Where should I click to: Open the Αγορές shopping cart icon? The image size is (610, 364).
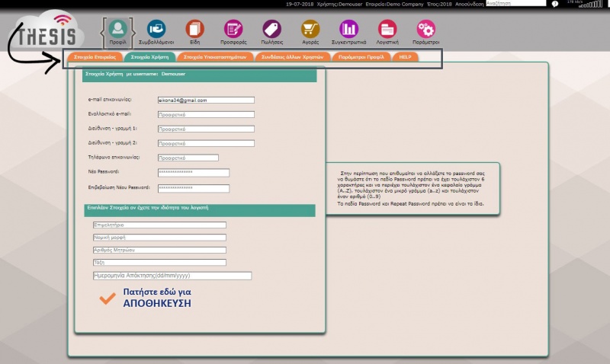point(310,30)
